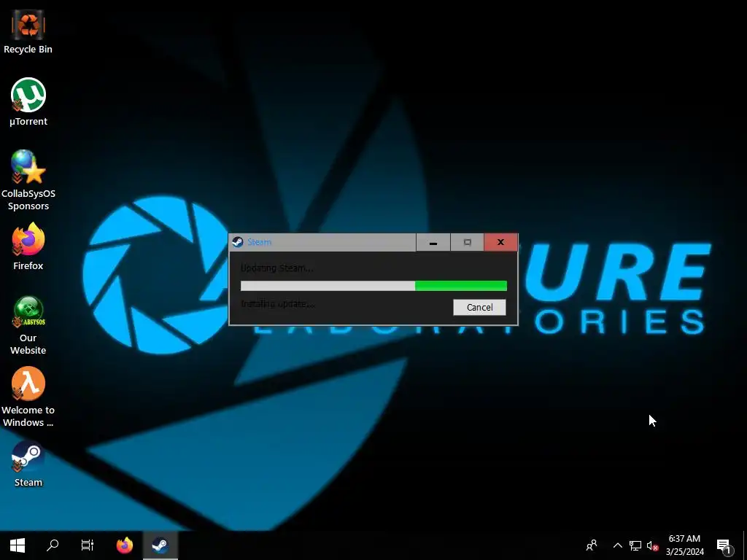Open the Windows Start menu
Image resolution: width=747 pixels, height=560 pixels.
point(18,545)
